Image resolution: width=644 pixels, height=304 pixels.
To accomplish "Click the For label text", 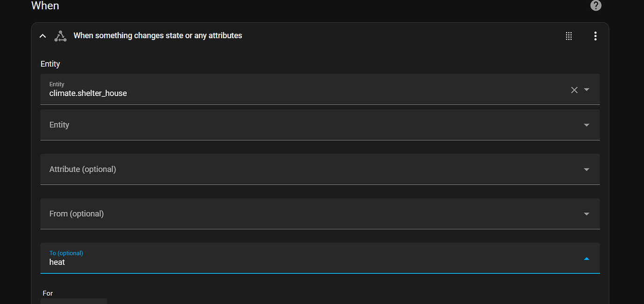I will pos(48,293).
